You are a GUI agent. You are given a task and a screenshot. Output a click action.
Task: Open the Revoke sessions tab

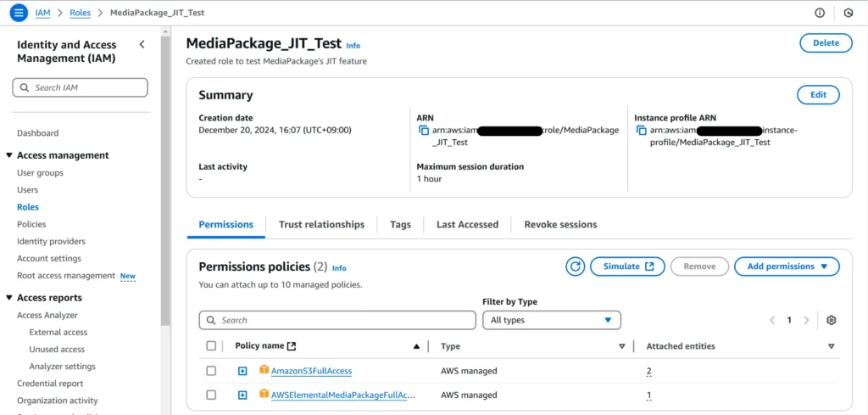point(560,224)
